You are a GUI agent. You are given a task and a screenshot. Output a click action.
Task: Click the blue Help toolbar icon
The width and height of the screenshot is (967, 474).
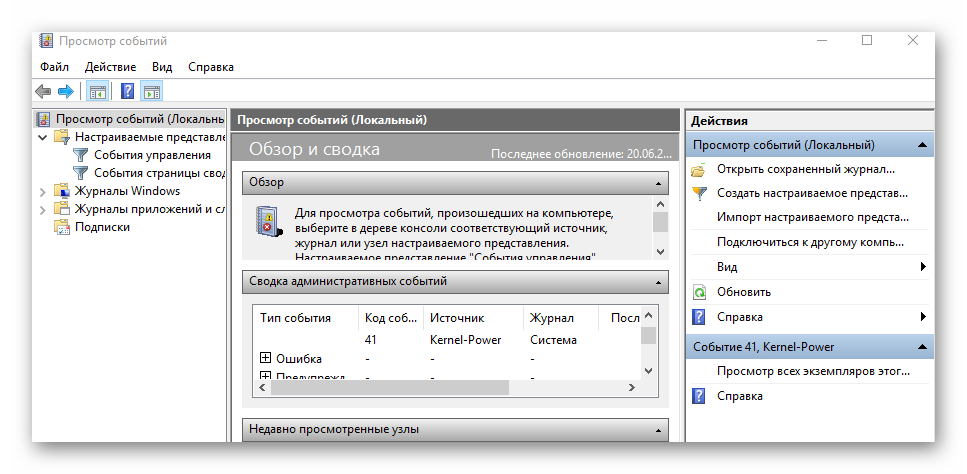127,92
